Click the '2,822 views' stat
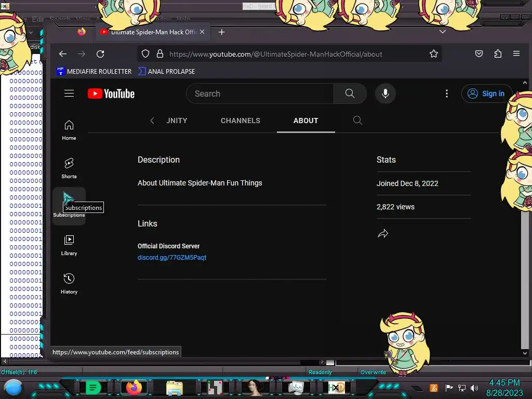This screenshot has height=399, width=532. click(x=395, y=207)
